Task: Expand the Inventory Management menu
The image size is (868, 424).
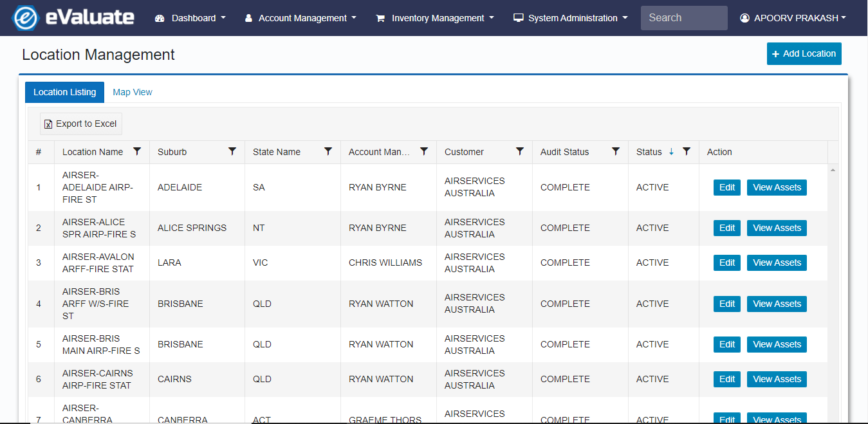Action: [435, 18]
